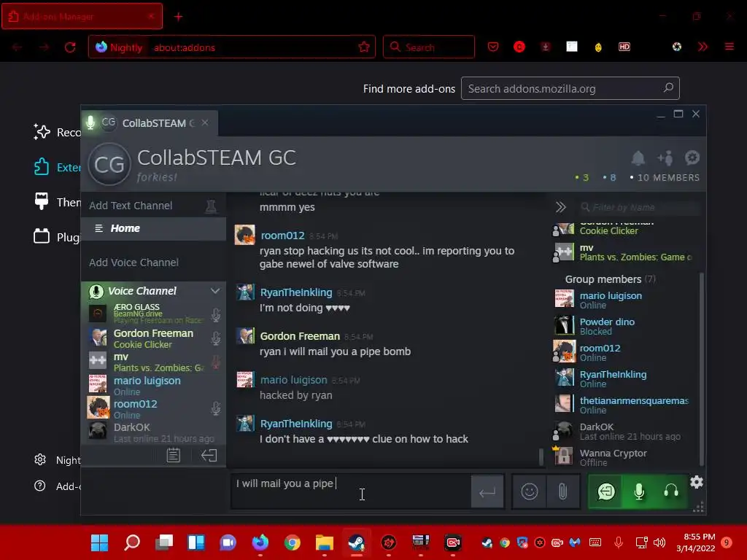This screenshot has height=560, width=747.
Task: Click the green leave voice chat icon
Action: (x=606, y=491)
